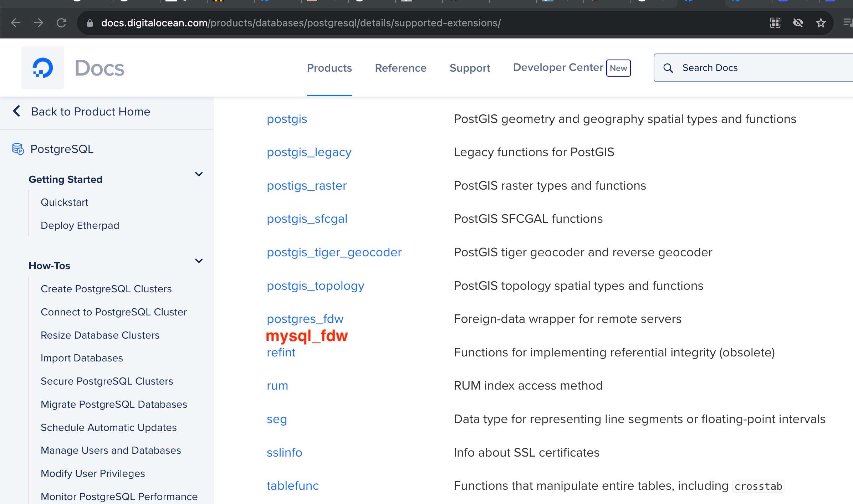This screenshot has height=504, width=853.
Task: Select the Getting Started heading
Action: tap(66, 179)
